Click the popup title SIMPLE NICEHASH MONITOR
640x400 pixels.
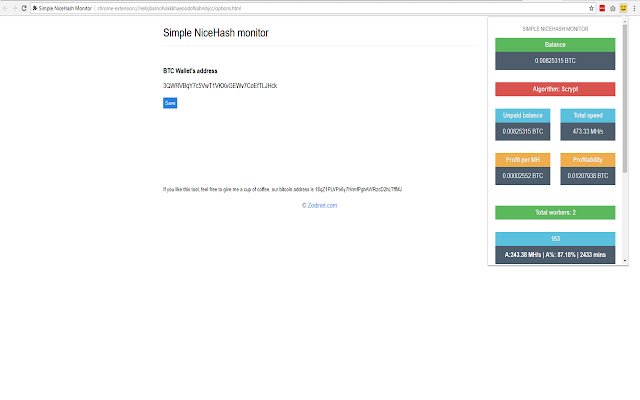coord(555,29)
